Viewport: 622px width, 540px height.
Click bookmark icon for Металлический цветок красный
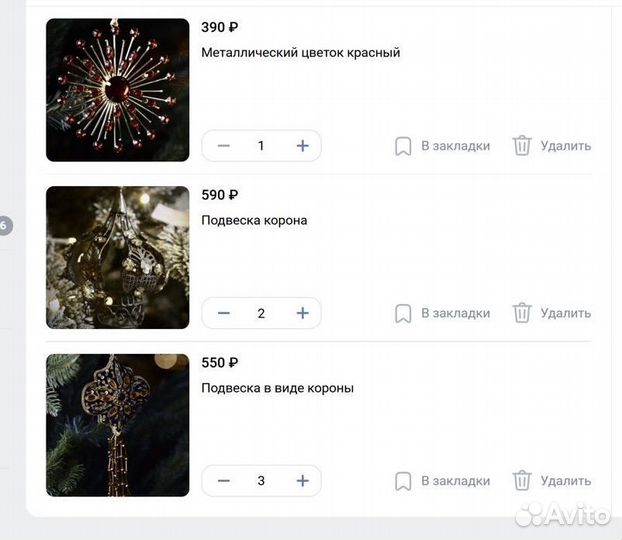(x=403, y=146)
